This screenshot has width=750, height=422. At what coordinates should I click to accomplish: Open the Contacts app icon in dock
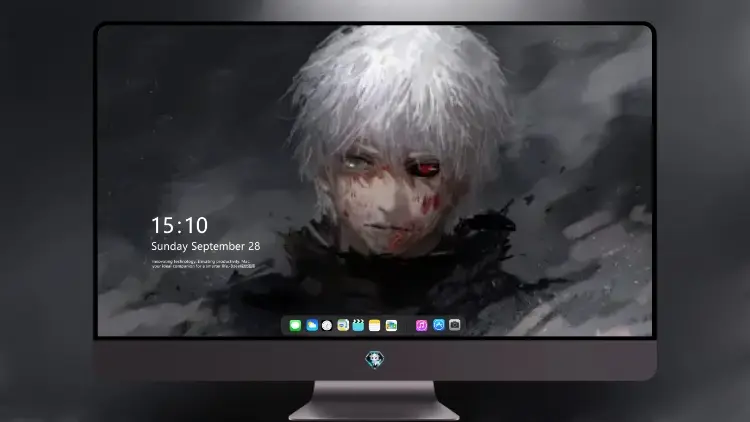point(343,325)
